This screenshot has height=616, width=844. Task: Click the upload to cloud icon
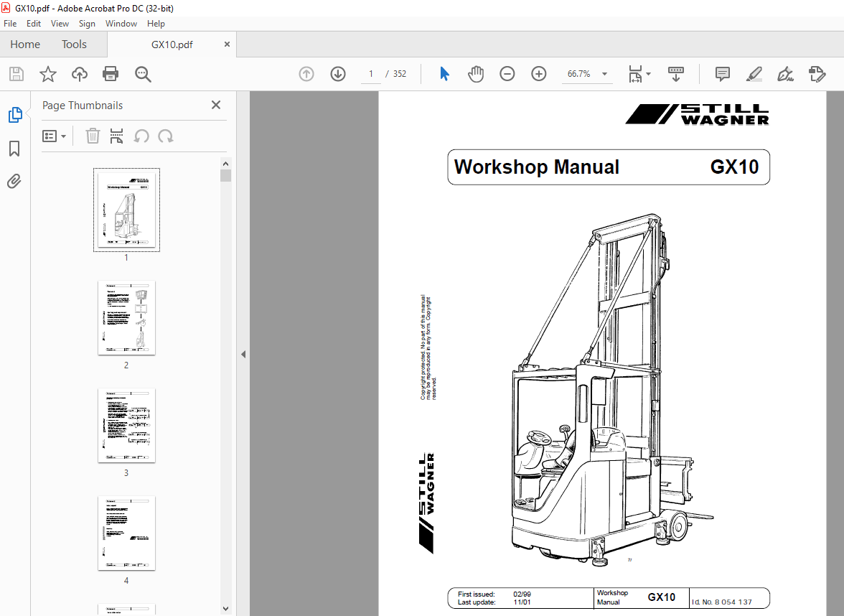[80, 74]
